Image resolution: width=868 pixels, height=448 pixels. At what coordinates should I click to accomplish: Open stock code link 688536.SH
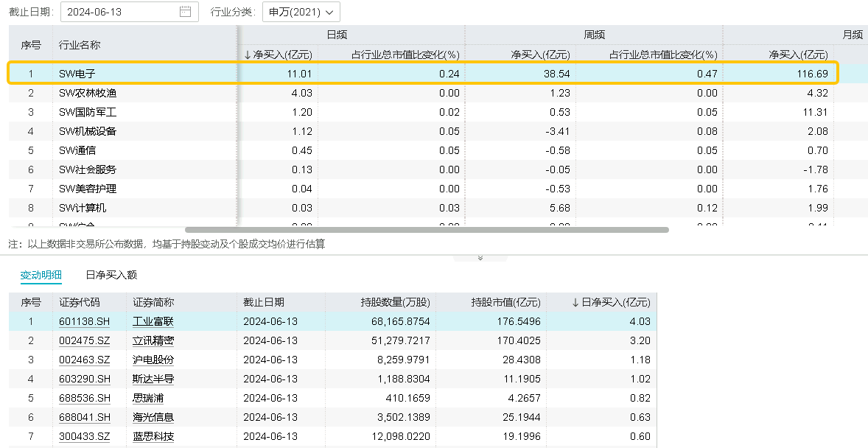pyautogui.click(x=84, y=398)
